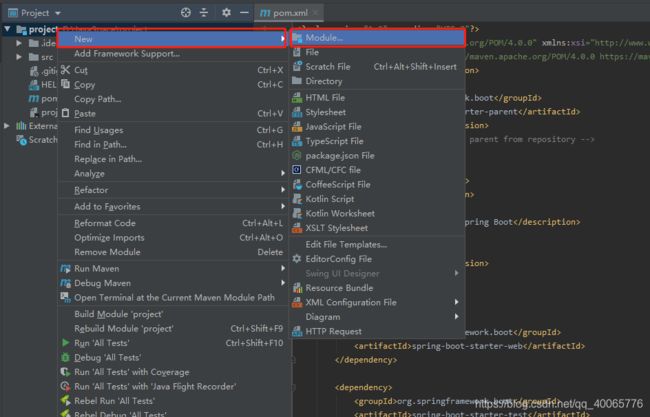Select Optimize Imports entry
Screen dimensions: 650x417
(x=172, y=238)
